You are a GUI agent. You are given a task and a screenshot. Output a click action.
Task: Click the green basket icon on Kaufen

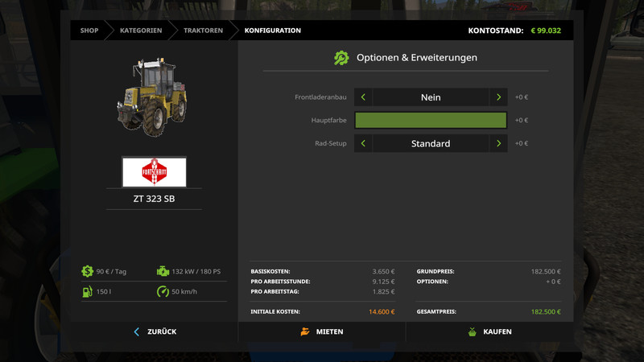pos(472,331)
